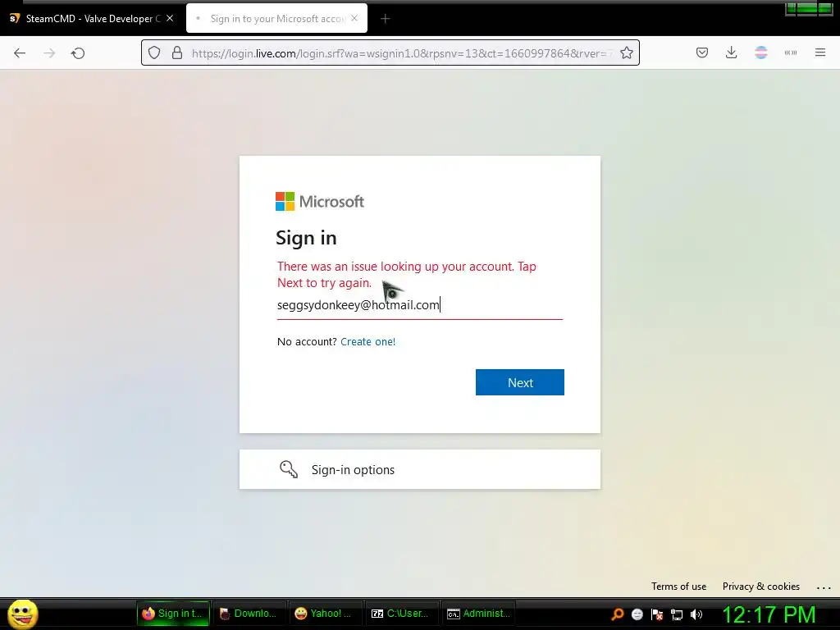Go back with the browser back arrow

pos(20,52)
